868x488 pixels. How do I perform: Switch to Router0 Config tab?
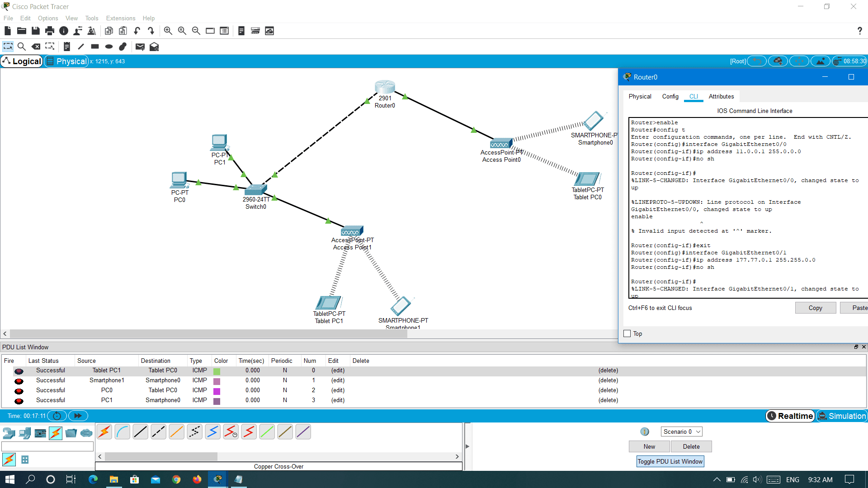click(670, 96)
